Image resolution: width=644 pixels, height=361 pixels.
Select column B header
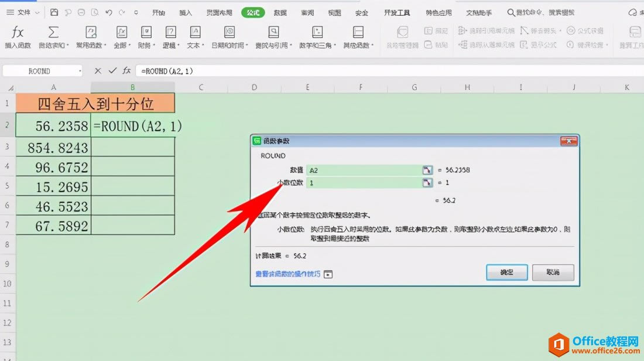click(x=133, y=87)
